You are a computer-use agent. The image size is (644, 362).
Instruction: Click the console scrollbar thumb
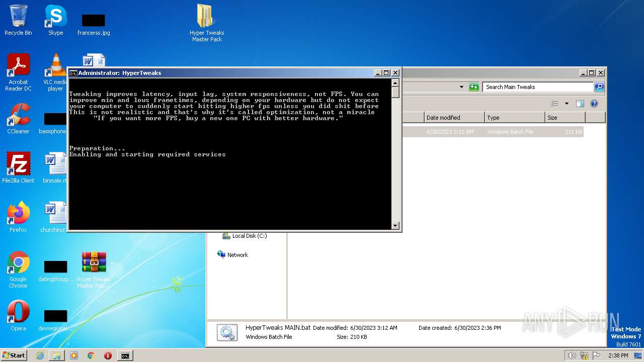click(395, 92)
